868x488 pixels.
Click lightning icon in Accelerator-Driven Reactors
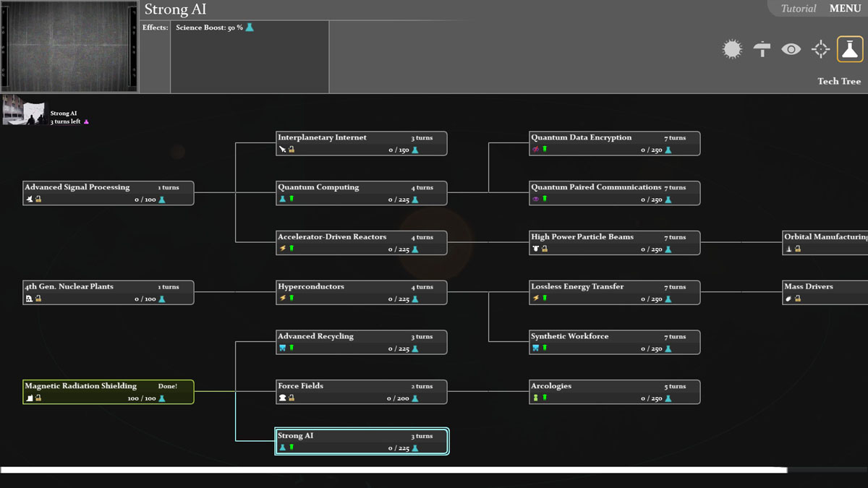pyautogui.click(x=283, y=249)
